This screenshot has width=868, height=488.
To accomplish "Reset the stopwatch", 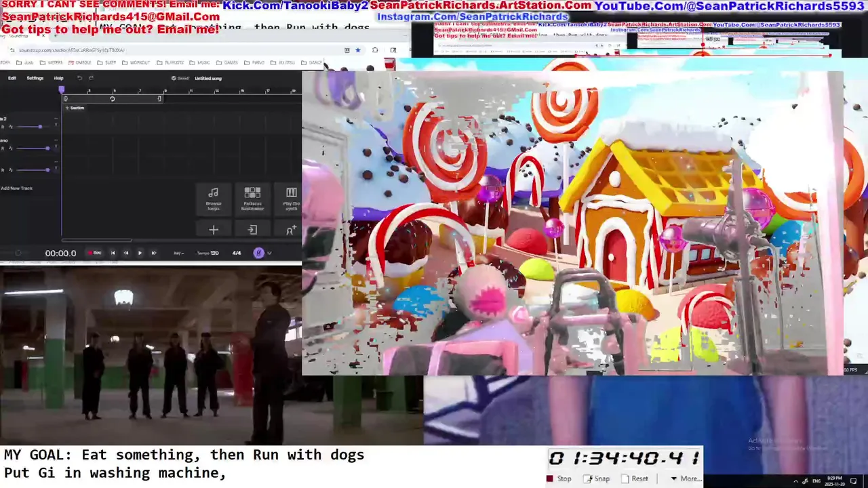I will pyautogui.click(x=635, y=479).
